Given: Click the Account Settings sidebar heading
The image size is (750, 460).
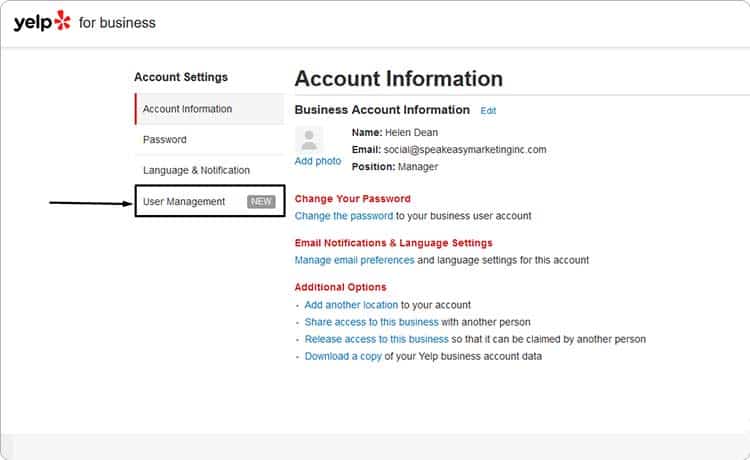Looking at the screenshot, I should point(181,77).
